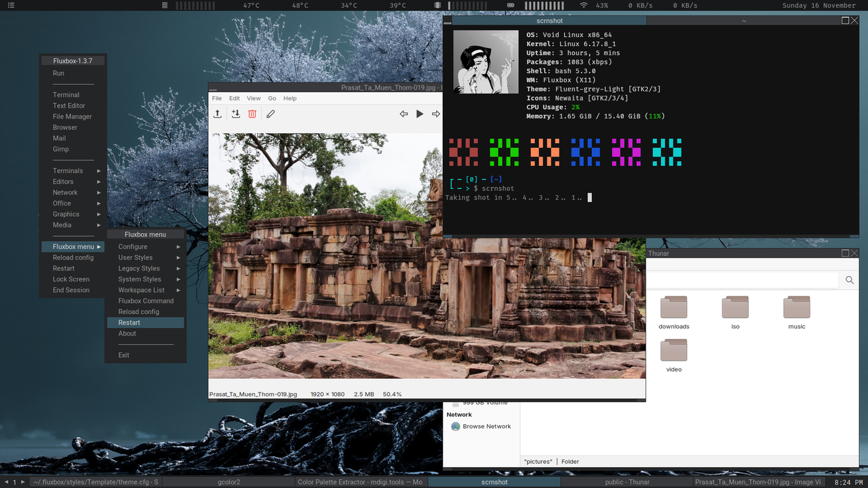
Task: Select Exit in Fluxbox submenu
Action: coord(146,355)
